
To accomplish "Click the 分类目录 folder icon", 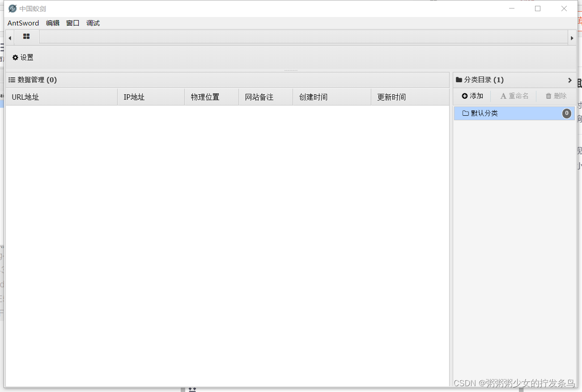I will click(459, 80).
